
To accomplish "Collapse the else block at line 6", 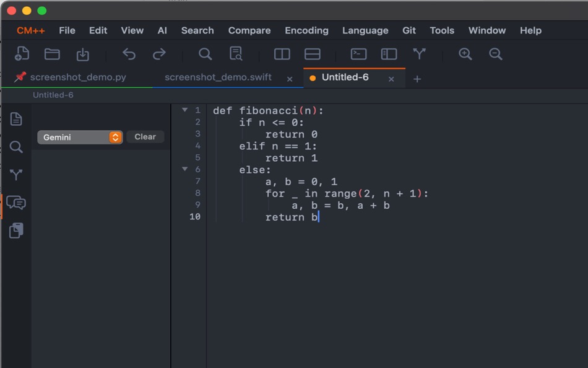I will click(184, 169).
